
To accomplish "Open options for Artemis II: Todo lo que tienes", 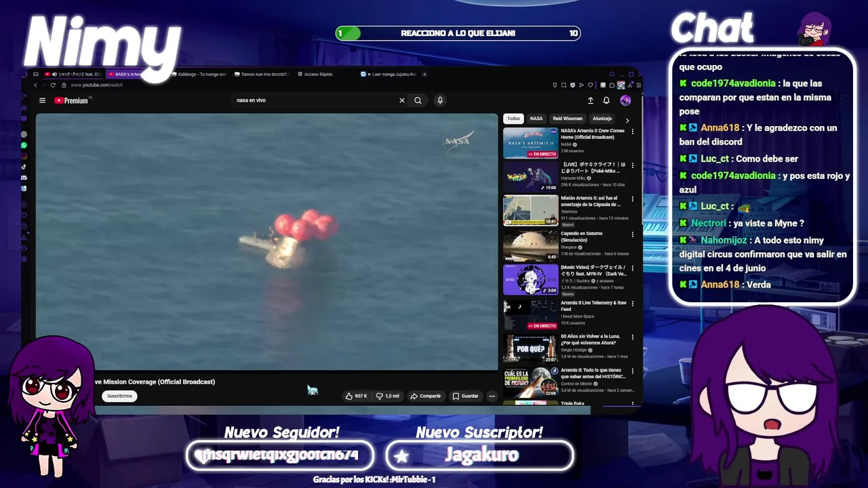I will 633,371.
